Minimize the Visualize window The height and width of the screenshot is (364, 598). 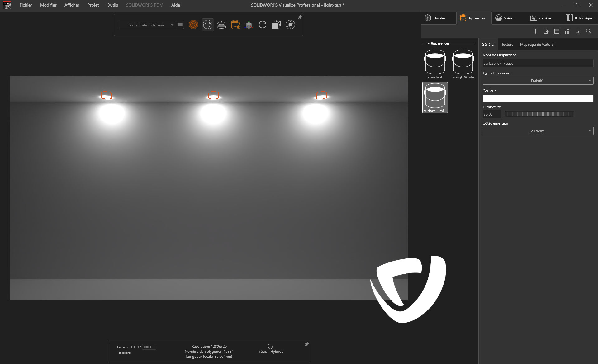563,5
